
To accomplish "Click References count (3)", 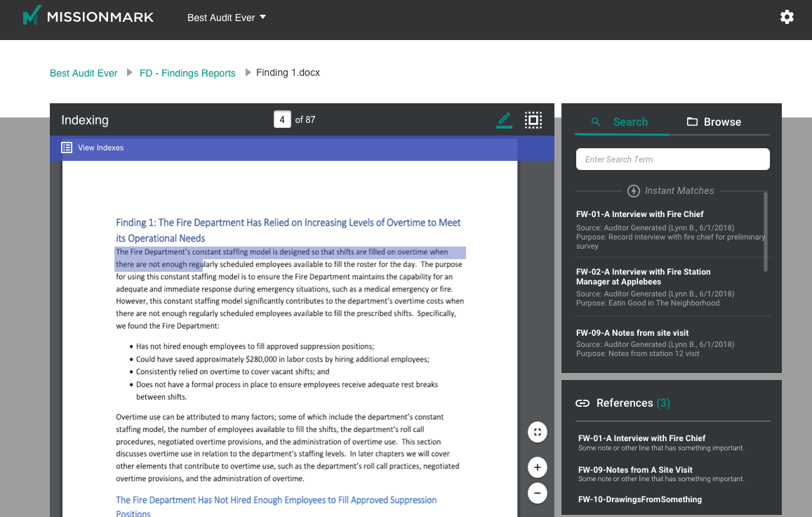I will (663, 403).
